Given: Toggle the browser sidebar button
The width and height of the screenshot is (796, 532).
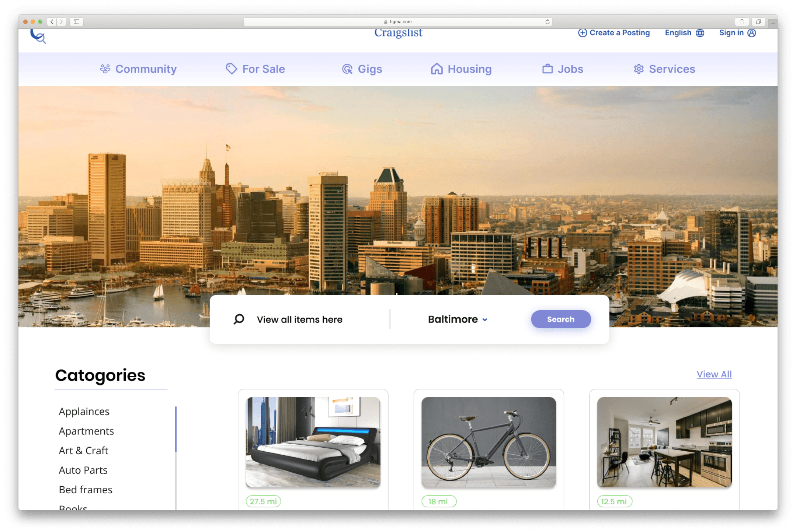Looking at the screenshot, I should click(76, 22).
